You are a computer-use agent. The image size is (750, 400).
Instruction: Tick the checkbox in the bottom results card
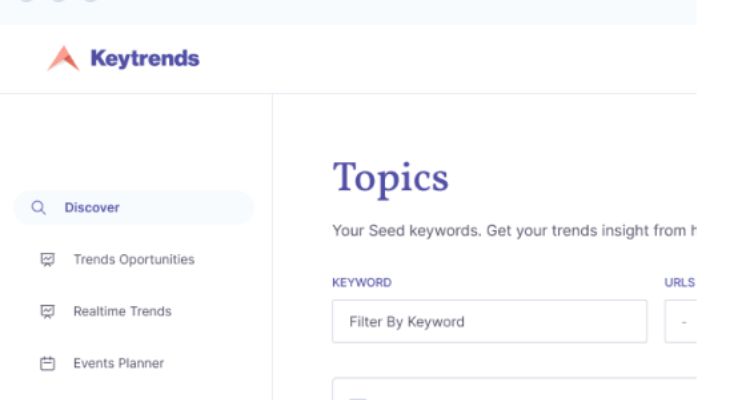[358, 398]
